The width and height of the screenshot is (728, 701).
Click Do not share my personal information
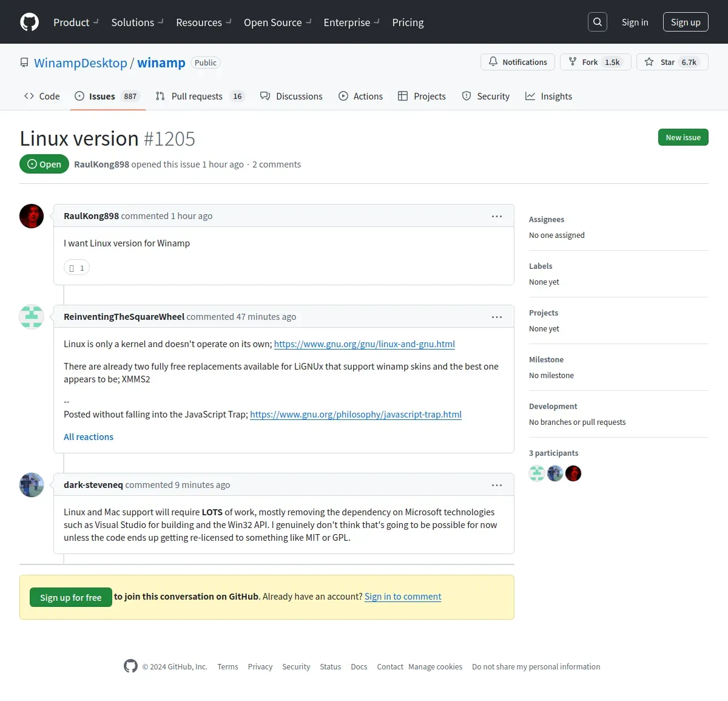[x=536, y=666]
